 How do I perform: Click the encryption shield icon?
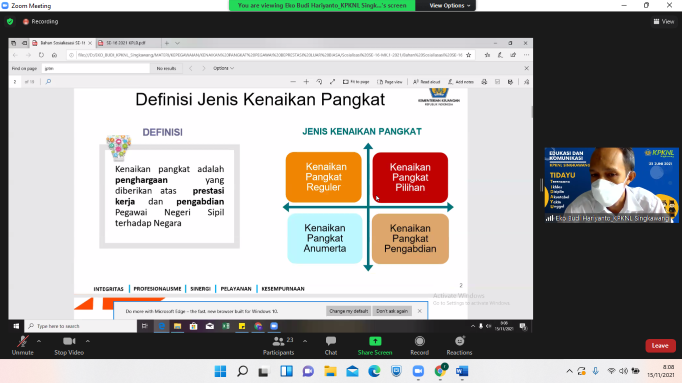[10, 21]
